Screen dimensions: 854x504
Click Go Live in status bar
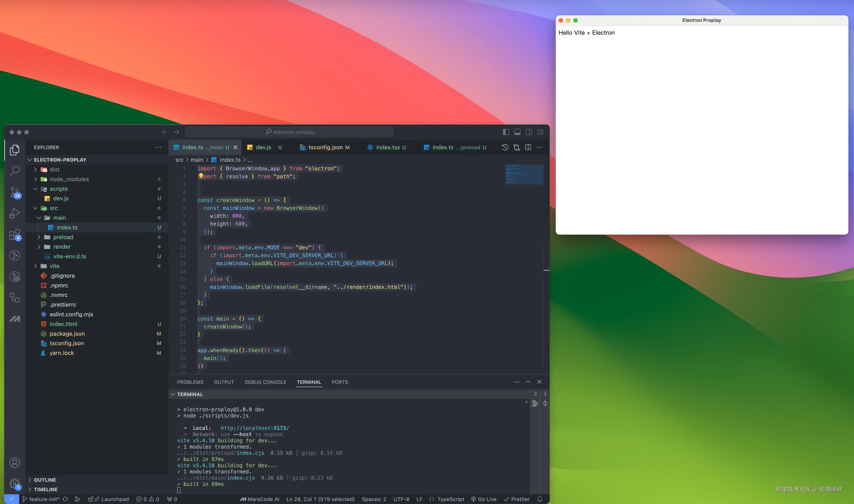pyautogui.click(x=483, y=499)
